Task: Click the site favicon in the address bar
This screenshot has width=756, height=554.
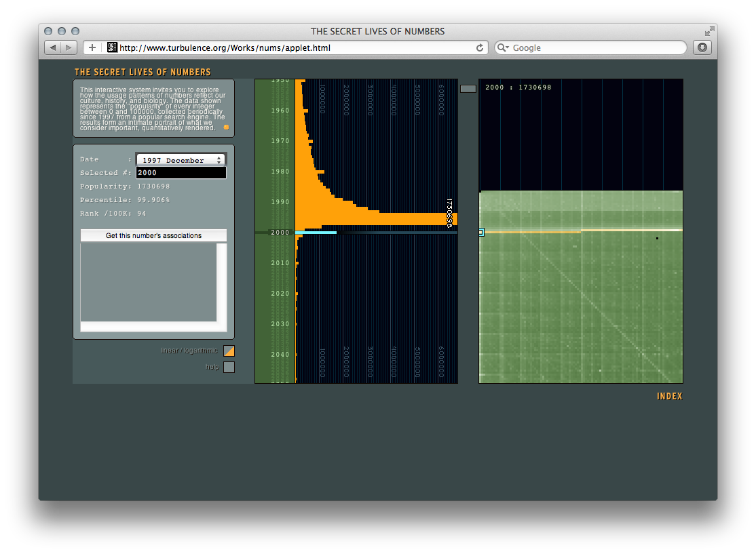Action: coord(112,47)
